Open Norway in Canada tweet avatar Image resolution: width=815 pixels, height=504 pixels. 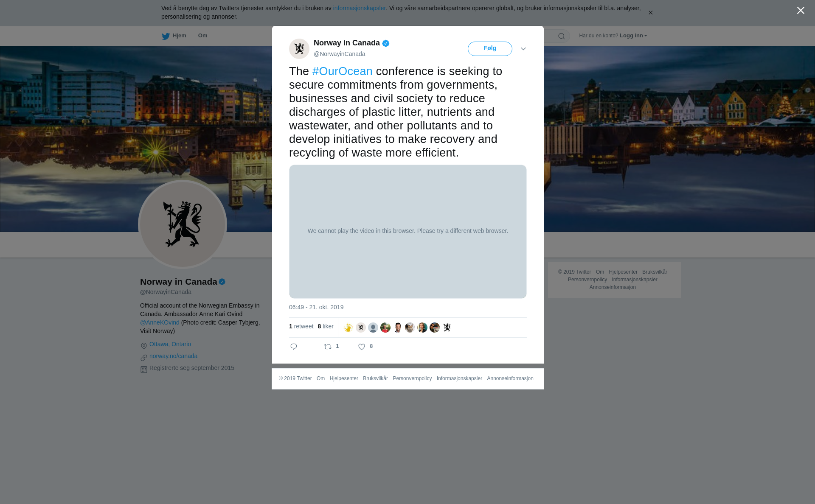[299, 49]
